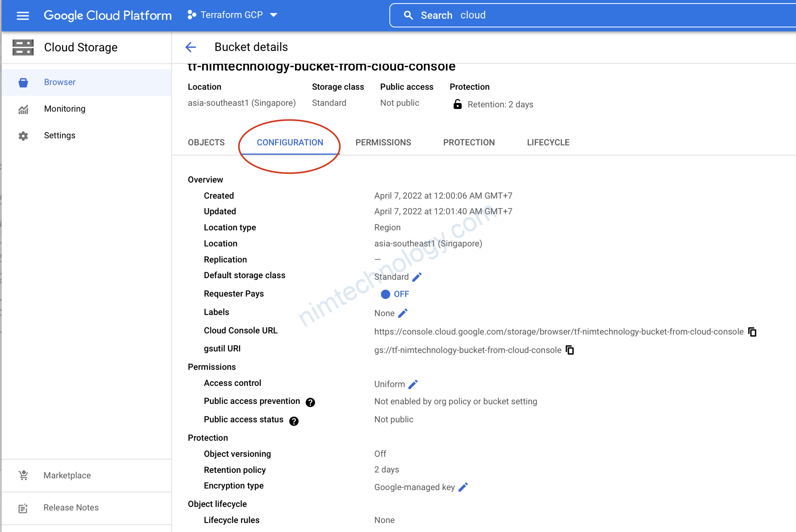Click the Standard default storage class value
This screenshot has width=796, height=532.
coord(391,277)
